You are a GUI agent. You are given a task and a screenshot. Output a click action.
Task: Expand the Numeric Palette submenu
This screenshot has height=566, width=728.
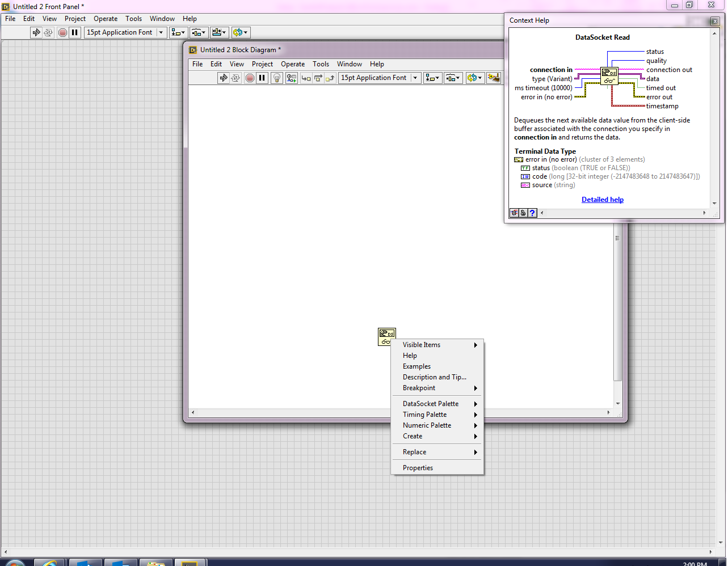[x=437, y=425]
